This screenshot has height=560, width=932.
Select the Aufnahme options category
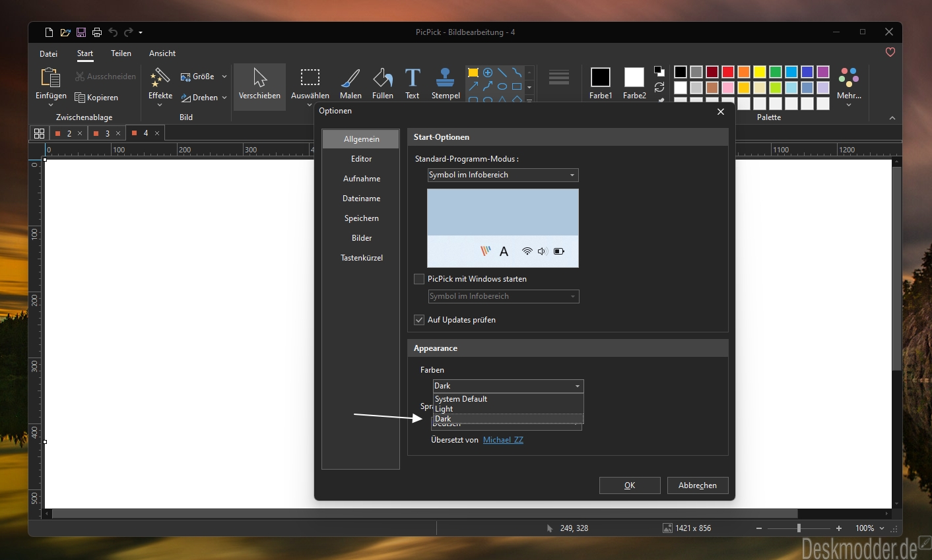[x=361, y=179]
